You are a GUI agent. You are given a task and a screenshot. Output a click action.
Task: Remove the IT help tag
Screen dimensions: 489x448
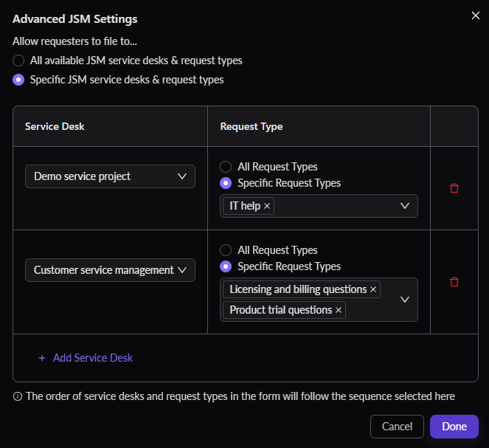click(267, 206)
